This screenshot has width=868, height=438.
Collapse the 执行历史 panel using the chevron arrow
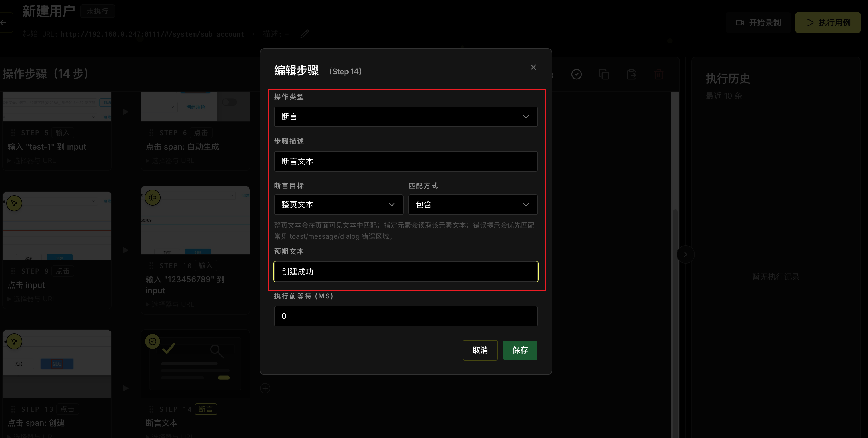coord(685,254)
